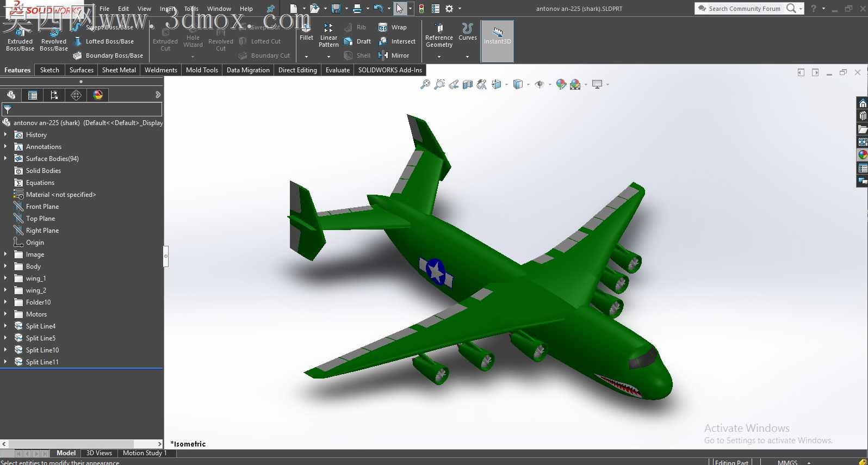Open the DisplayManager tab icon
This screenshot has width=868, height=465.
coord(98,95)
